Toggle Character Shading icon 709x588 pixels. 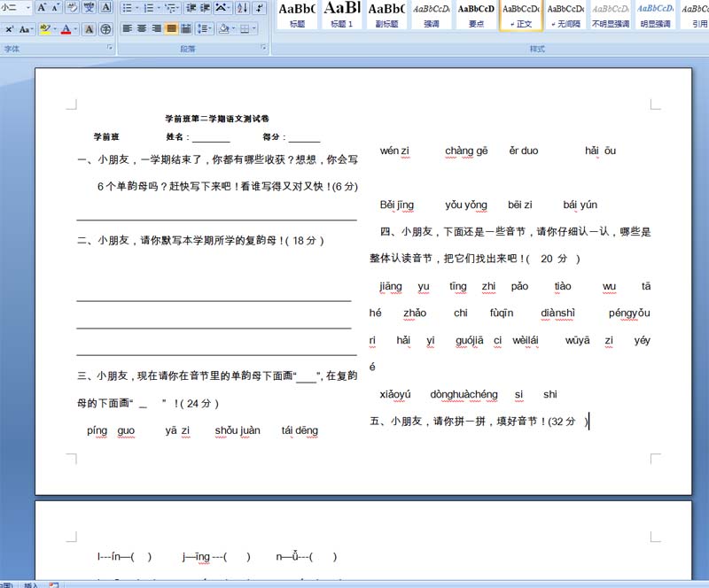[90, 29]
